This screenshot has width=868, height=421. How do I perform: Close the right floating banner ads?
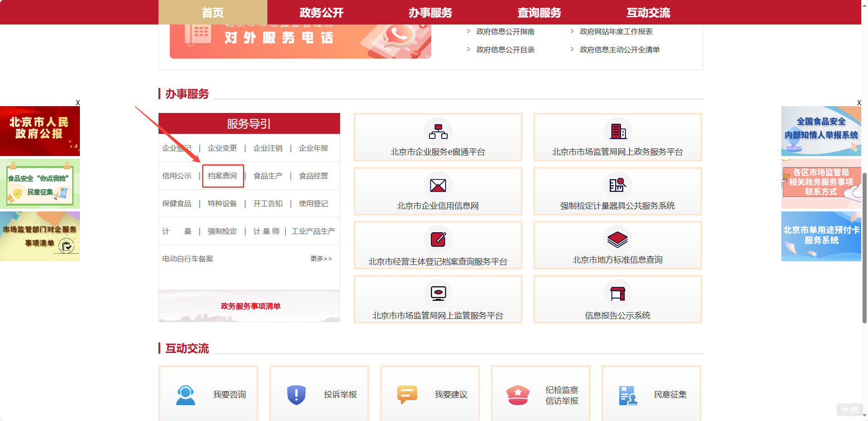pos(858,103)
